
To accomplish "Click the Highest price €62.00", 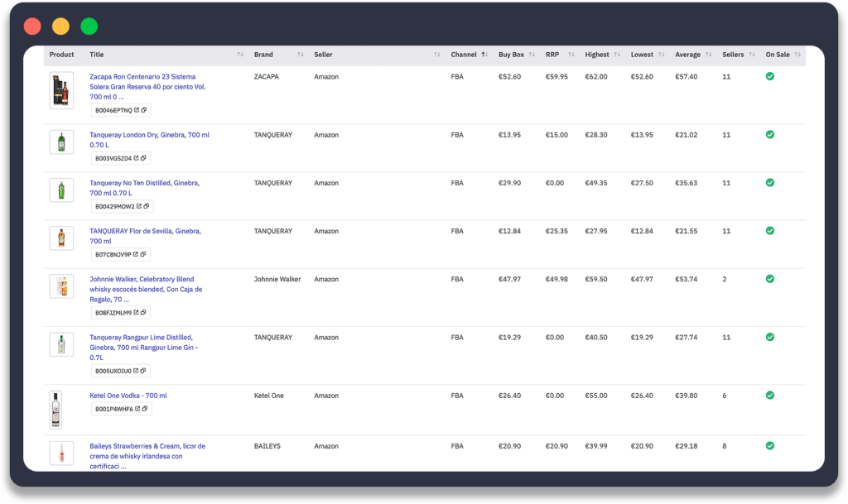I will [x=596, y=77].
